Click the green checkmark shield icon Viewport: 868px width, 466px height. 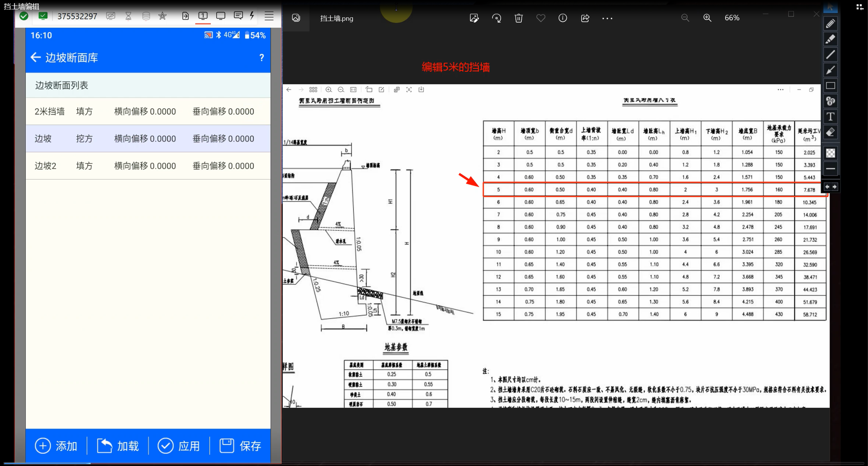24,16
